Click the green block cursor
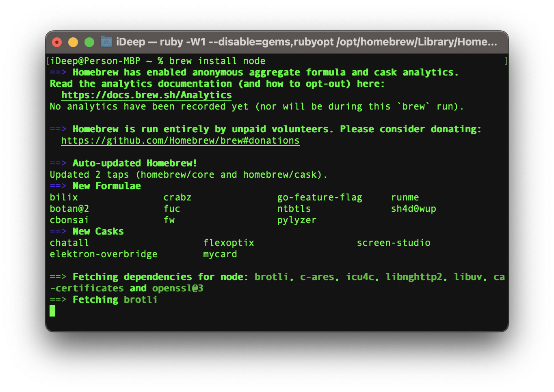 tap(52, 311)
